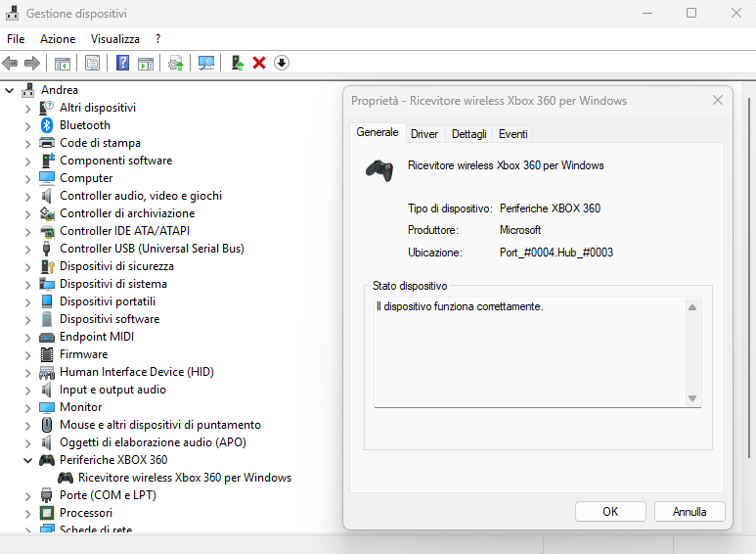Click the Human Interface Device category icon

[47, 372]
